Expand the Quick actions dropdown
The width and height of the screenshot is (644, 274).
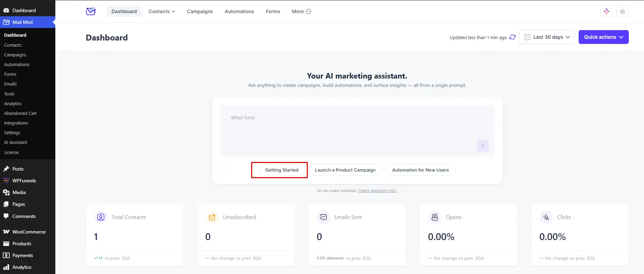[604, 37]
